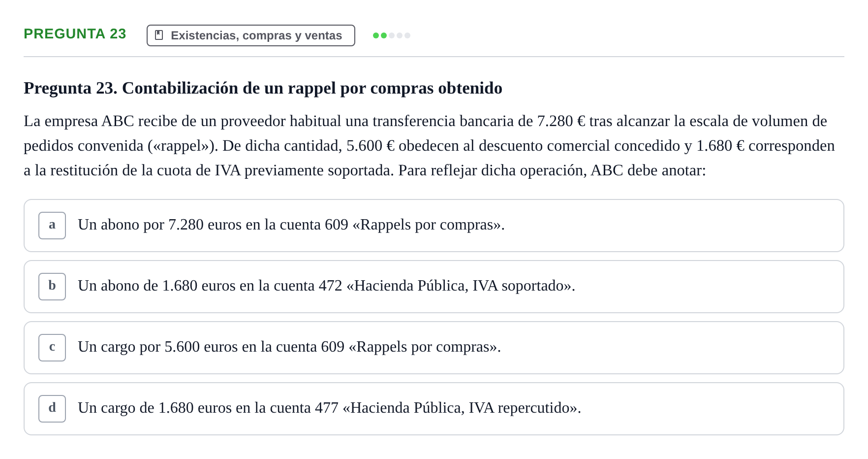Click the letter 'c' option badge

tap(52, 348)
